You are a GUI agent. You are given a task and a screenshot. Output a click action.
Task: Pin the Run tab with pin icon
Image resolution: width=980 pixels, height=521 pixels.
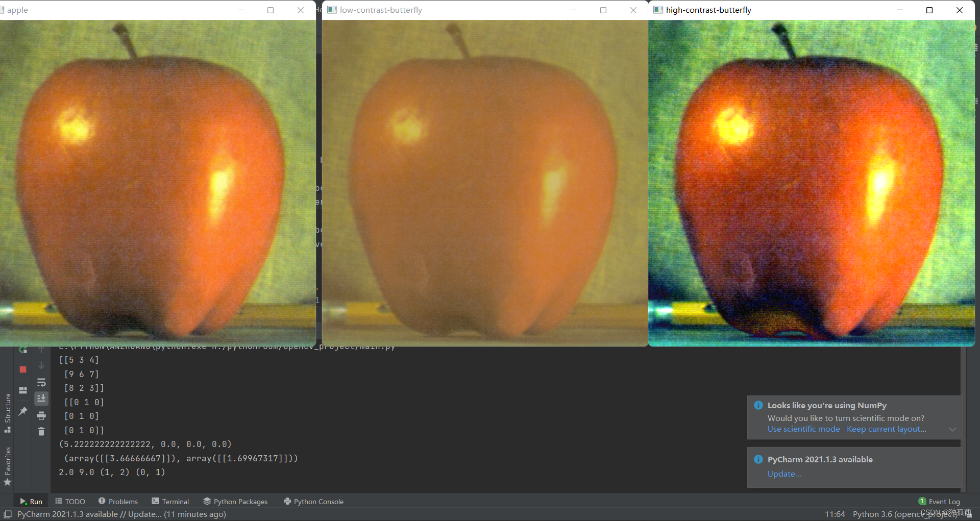coord(23,411)
